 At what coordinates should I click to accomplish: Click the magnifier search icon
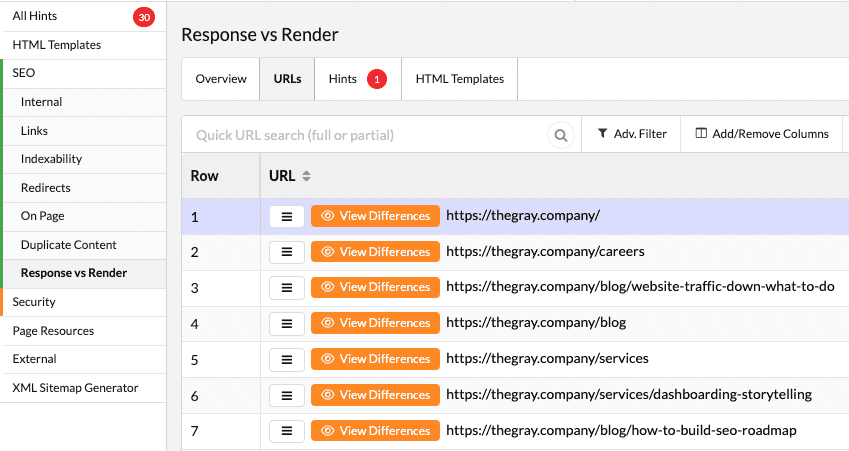click(561, 135)
